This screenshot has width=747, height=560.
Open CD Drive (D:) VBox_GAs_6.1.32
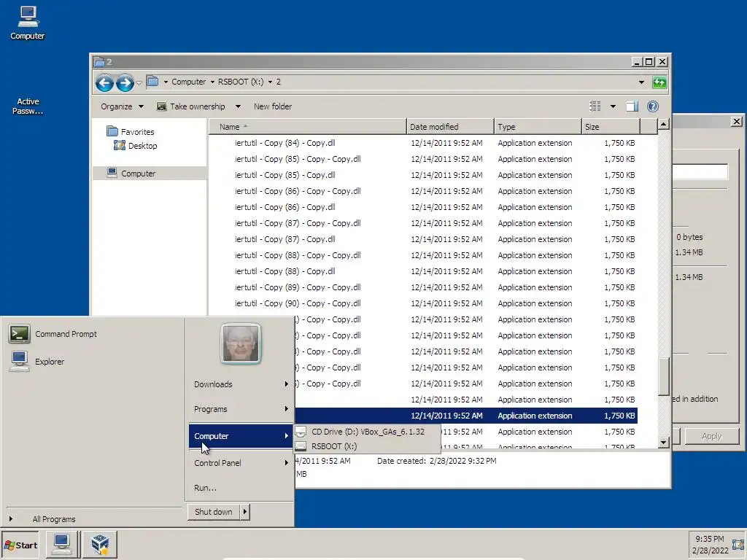click(368, 432)
